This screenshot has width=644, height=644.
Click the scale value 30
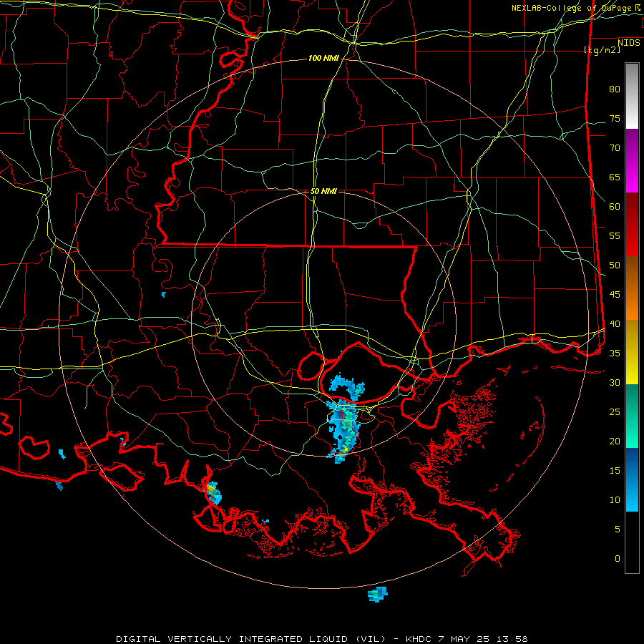pos(615,383)
